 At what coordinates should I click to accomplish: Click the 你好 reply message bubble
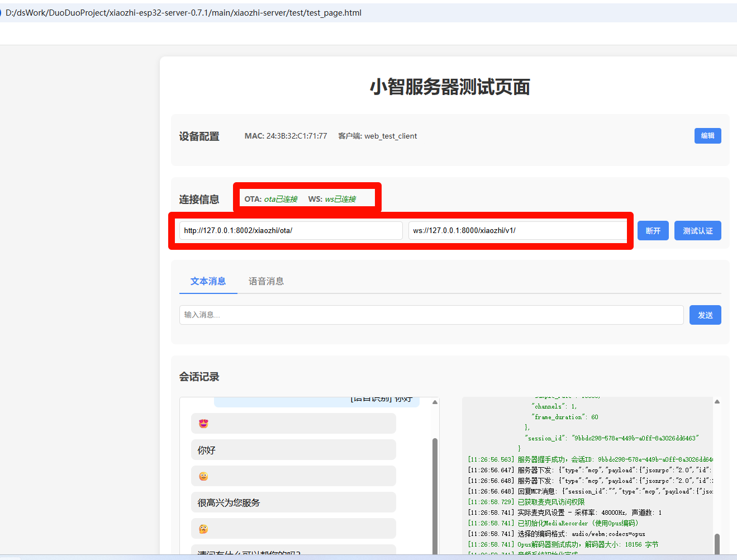(293, 450)
